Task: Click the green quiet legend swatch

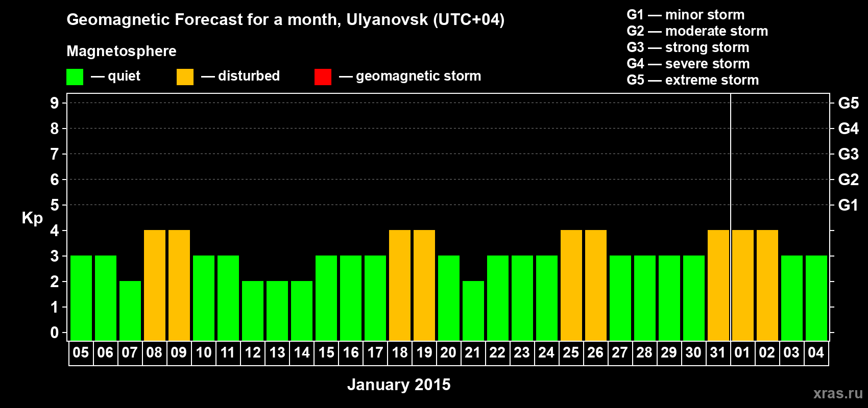Action: 75,77
